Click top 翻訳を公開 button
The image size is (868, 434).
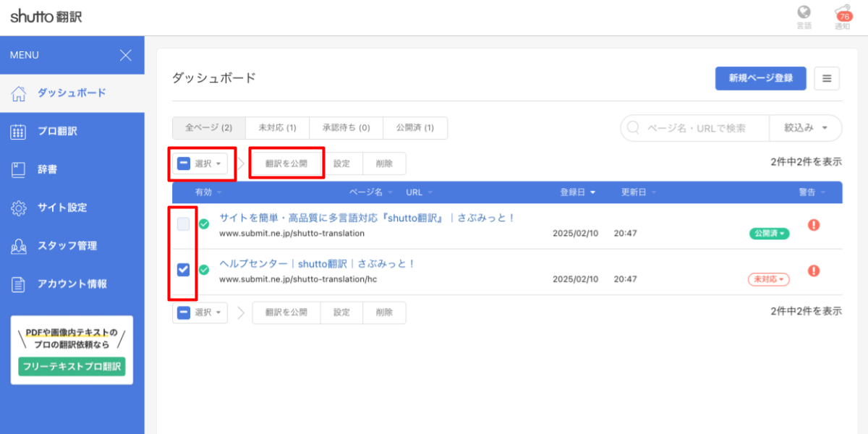click(x=286, y=163)
